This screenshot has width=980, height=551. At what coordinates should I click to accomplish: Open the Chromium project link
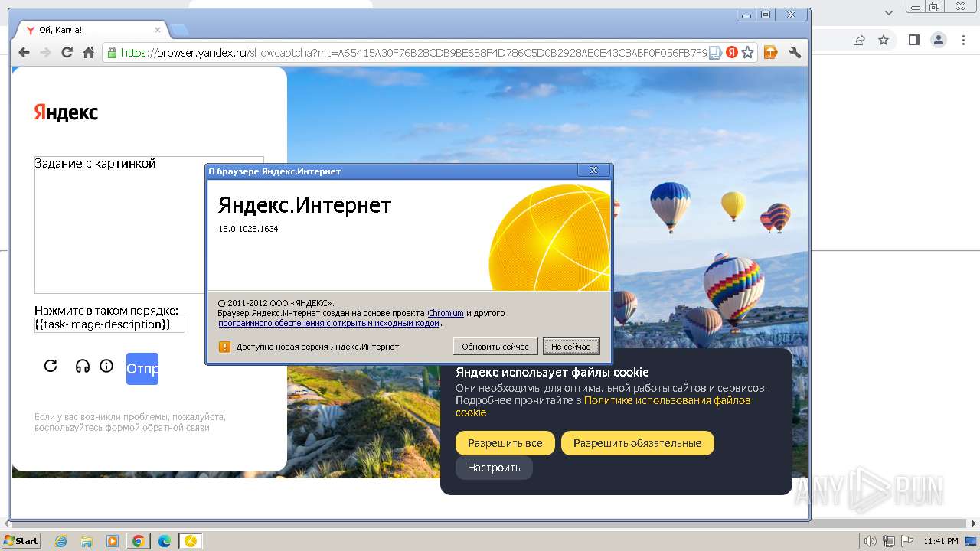pyautogui.click(x=446, y=313)
